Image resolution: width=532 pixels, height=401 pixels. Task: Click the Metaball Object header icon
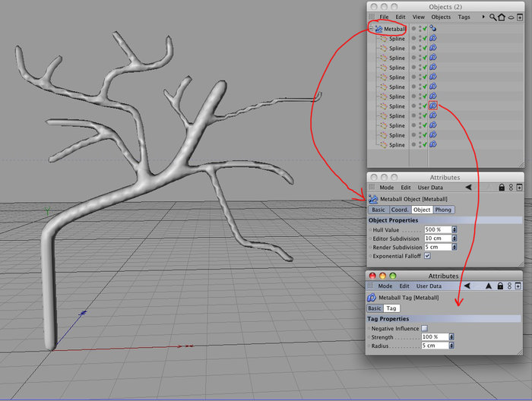373,199
